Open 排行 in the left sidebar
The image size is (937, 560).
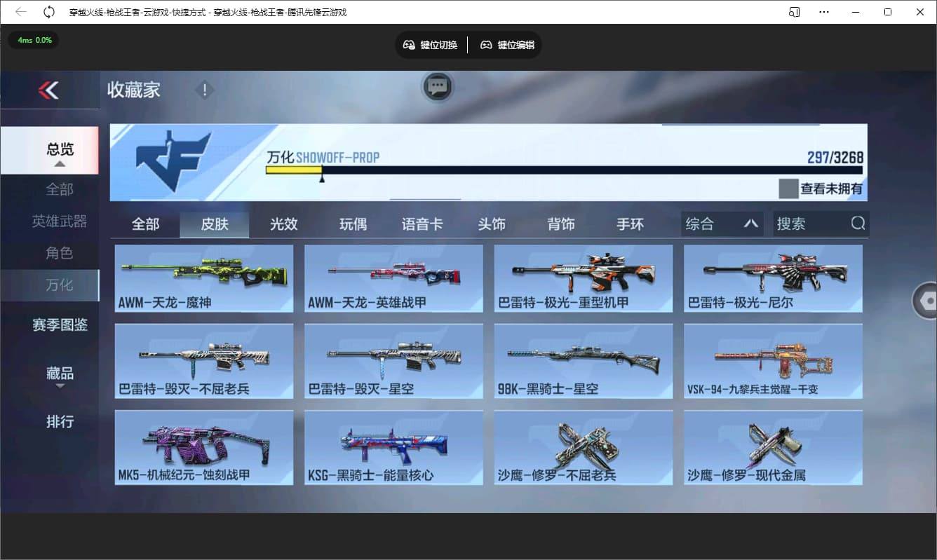coord(60,422)
